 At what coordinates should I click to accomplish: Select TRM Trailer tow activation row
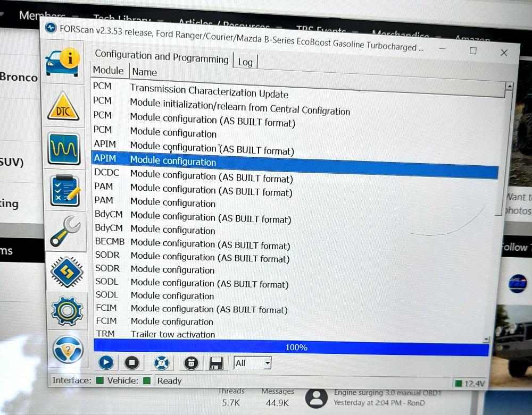[x=173, y=334]
